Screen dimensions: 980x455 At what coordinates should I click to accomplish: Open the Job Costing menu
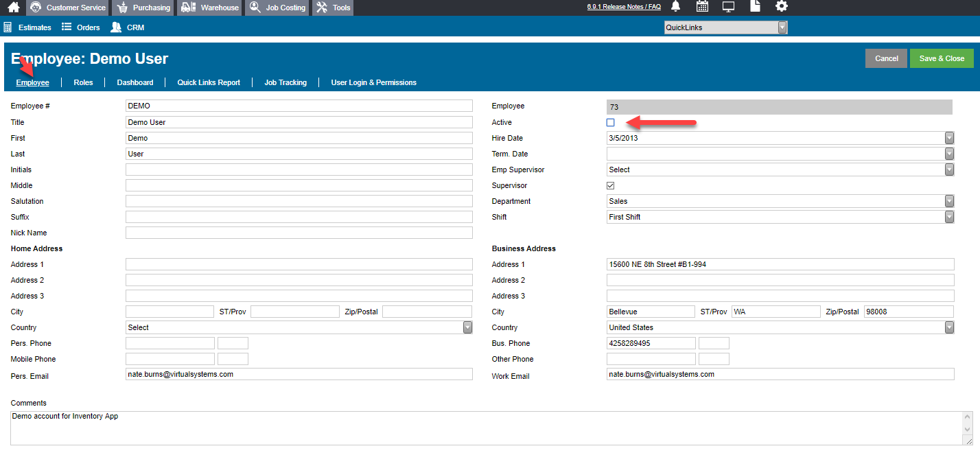click(277, 8)
